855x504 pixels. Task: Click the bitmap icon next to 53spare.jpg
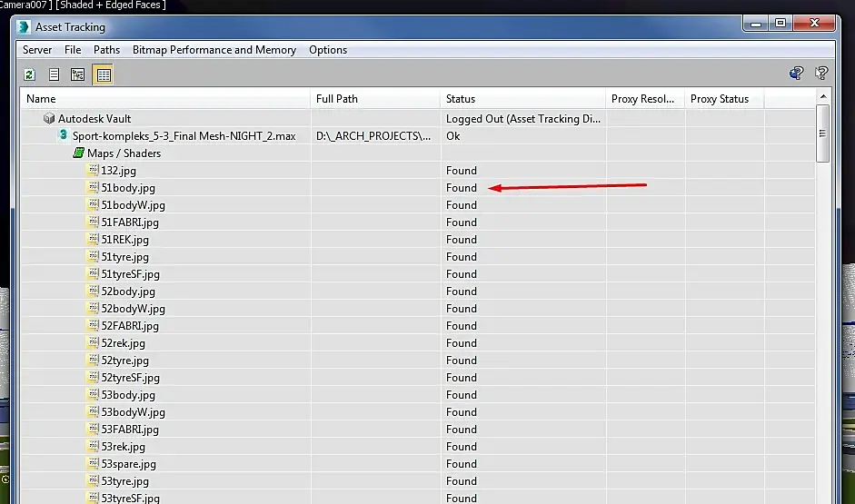(94, 463)
